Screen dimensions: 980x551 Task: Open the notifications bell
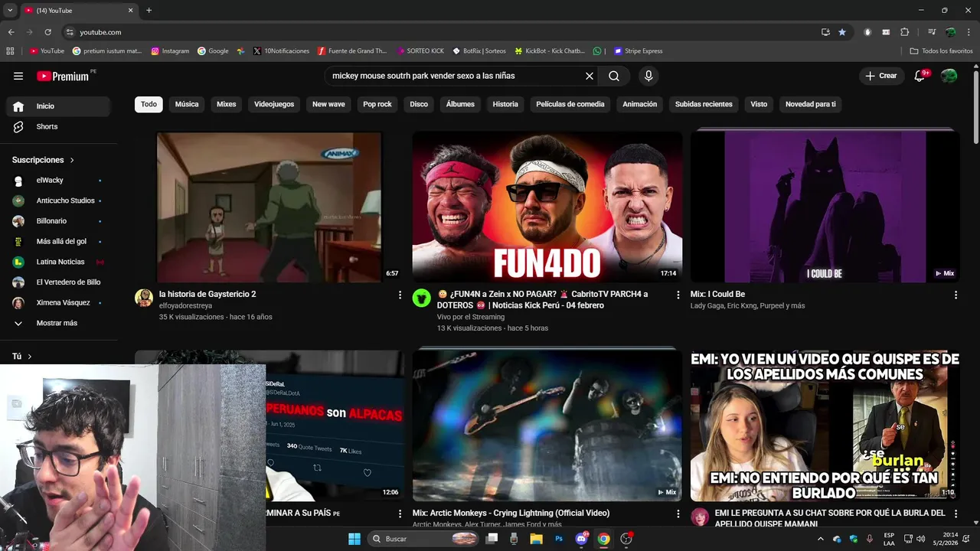[x=920, y=76]
